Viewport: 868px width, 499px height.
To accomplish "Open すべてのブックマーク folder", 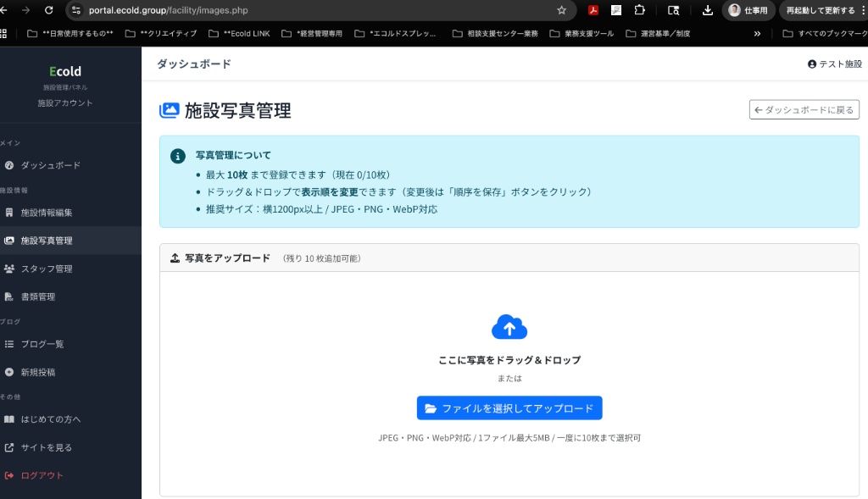I will [825, 33].
